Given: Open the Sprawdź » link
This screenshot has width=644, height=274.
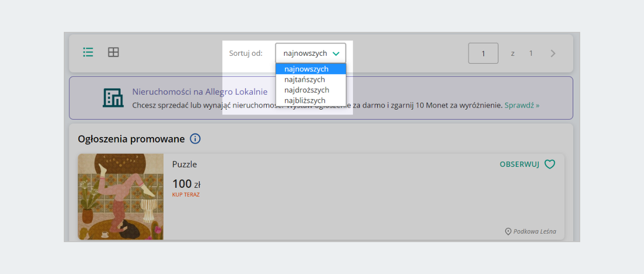Looking at the screenshot, I should [x=522, y=106].
